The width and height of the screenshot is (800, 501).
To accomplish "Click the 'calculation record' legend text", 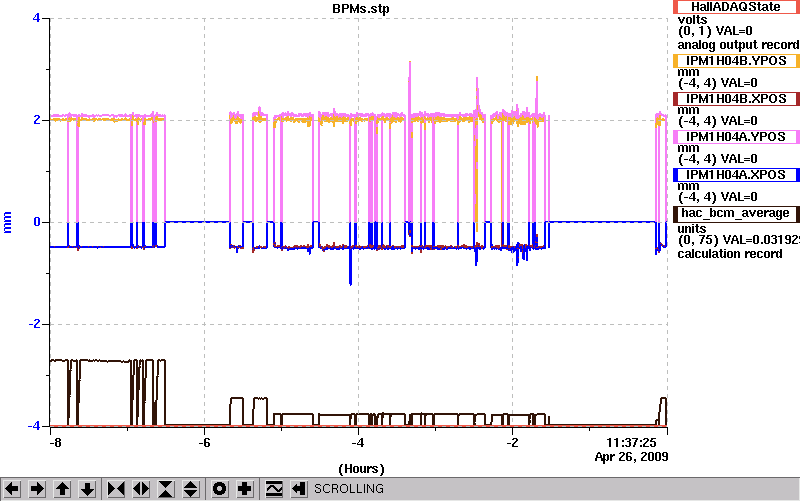I will [730, 254].
